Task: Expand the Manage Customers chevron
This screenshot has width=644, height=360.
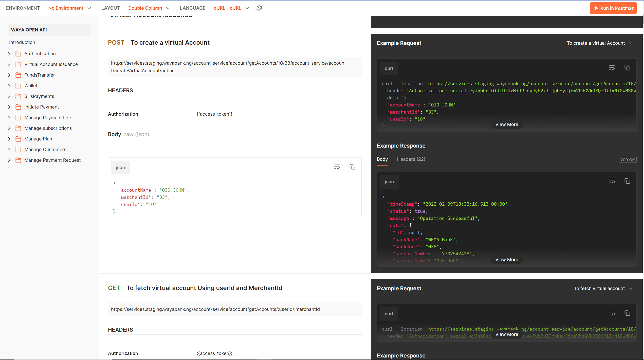Action: coord(9,150)
